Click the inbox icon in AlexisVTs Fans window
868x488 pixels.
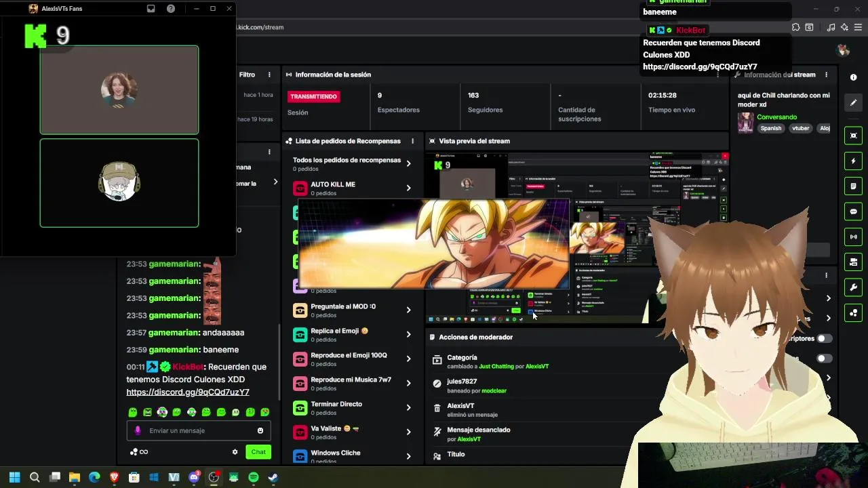(x=151, y=9)
